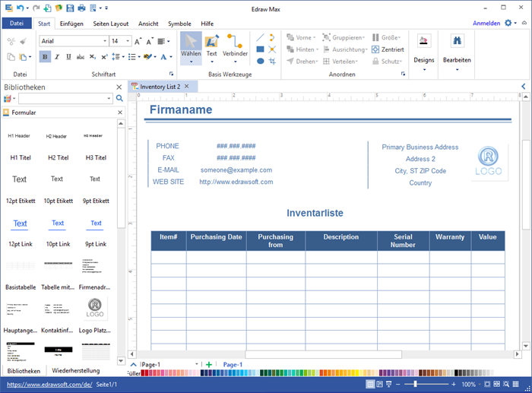Screen dimensions: 532x393
Task: Toggle underline text formatting
Action: 70,56
